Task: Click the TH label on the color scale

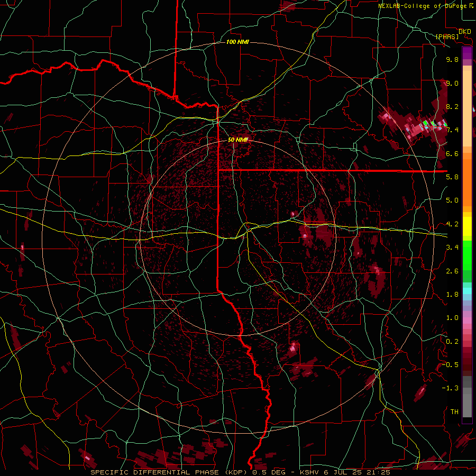Action: (x=454, y=412)
